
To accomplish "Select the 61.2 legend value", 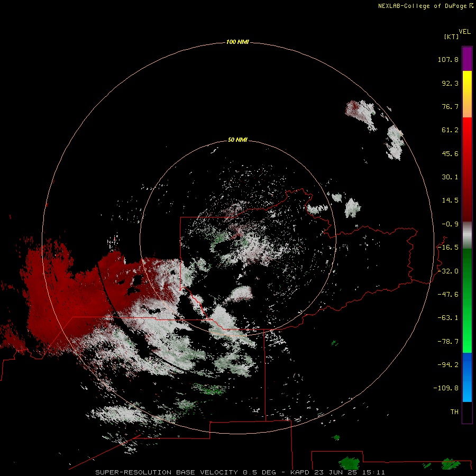I will click(450, 130).
